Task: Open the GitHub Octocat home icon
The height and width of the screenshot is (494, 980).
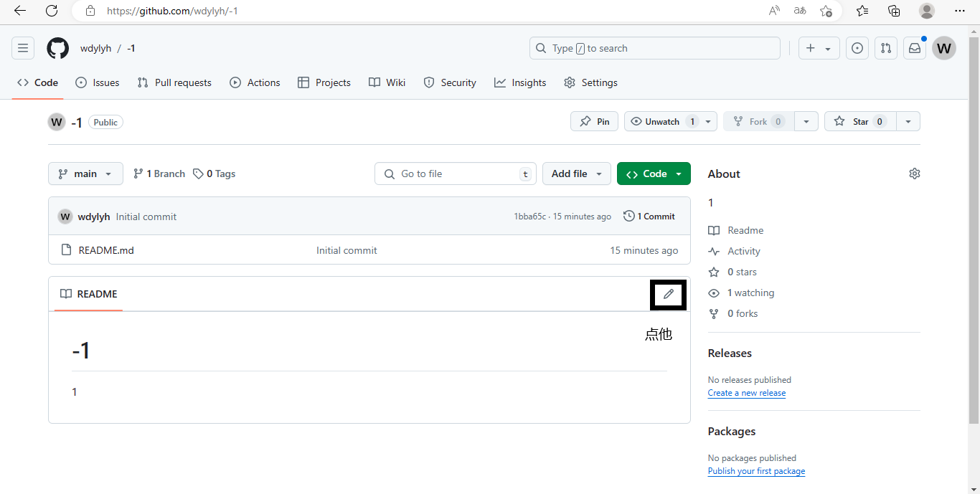Action: coord(58,48)
